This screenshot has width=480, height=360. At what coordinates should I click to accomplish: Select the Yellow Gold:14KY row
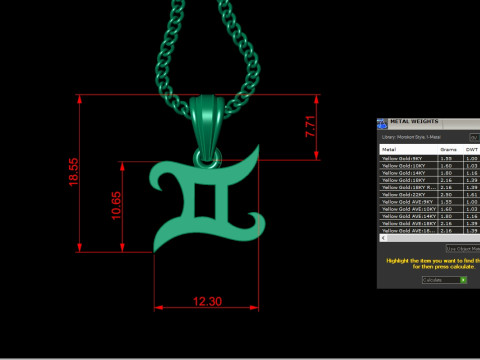[430, 173]
